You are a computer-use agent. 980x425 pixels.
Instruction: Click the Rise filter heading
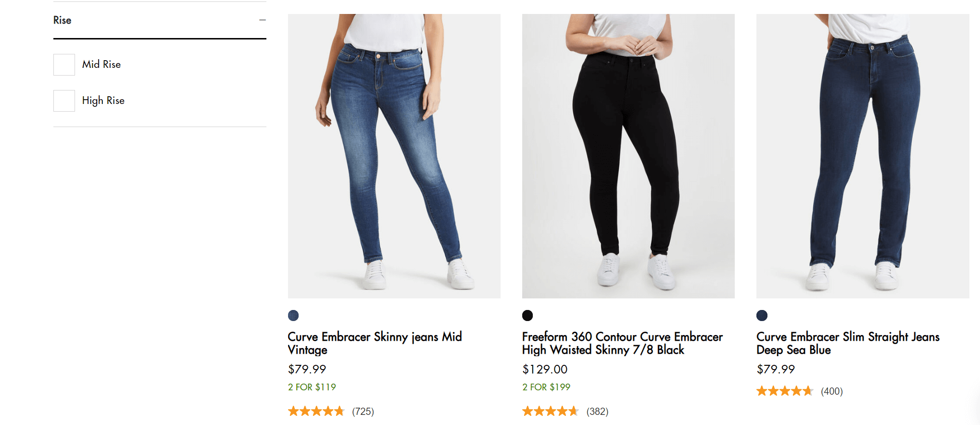coord(63,20)
